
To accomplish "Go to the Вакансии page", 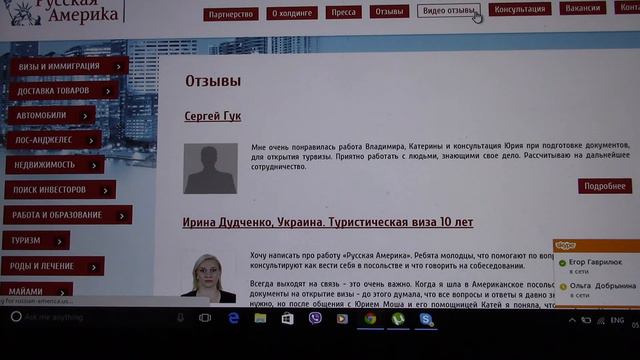I will click(x=582, y=8).
